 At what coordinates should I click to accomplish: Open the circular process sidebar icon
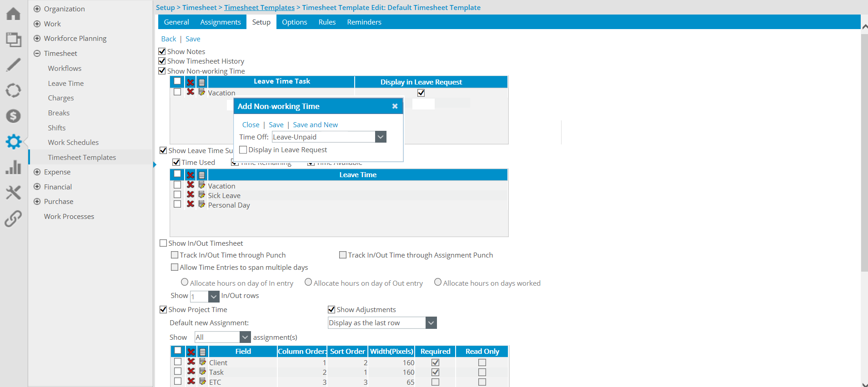click(13, 90)
